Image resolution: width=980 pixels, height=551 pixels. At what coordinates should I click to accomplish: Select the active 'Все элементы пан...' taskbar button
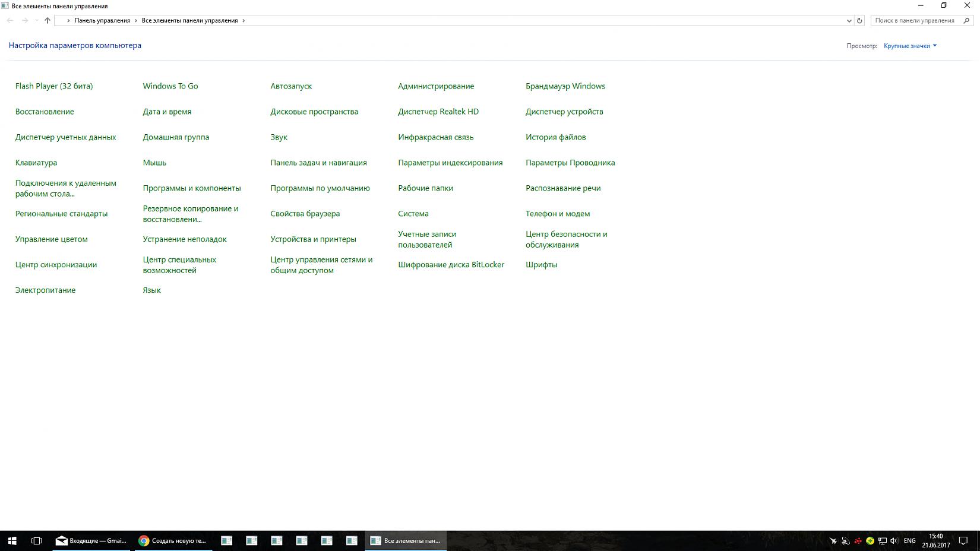406,540
